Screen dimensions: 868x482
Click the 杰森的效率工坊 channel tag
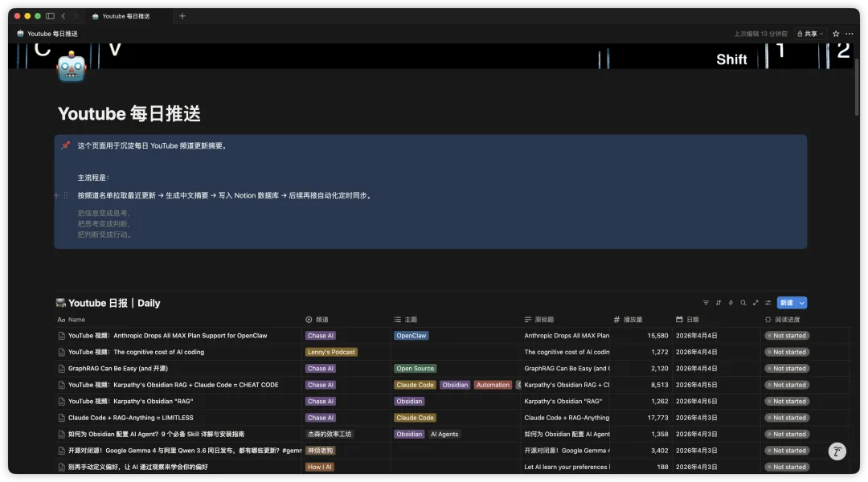(x=330, y=435)
